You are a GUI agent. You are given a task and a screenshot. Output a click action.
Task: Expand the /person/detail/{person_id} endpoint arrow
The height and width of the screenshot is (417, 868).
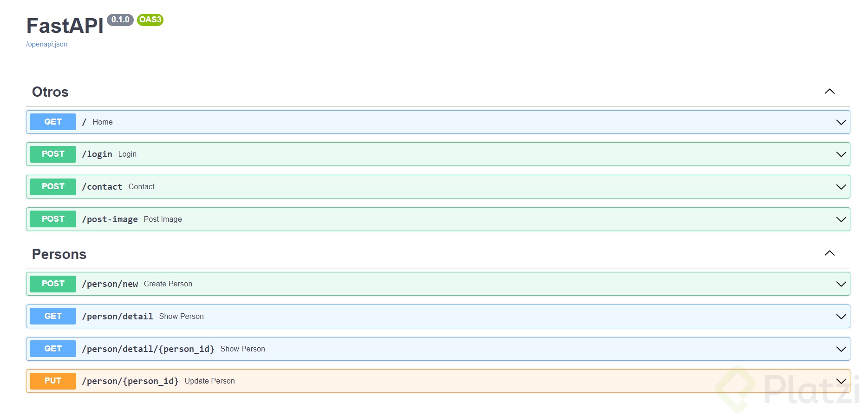pyautogui.click(x=841, y=349)
